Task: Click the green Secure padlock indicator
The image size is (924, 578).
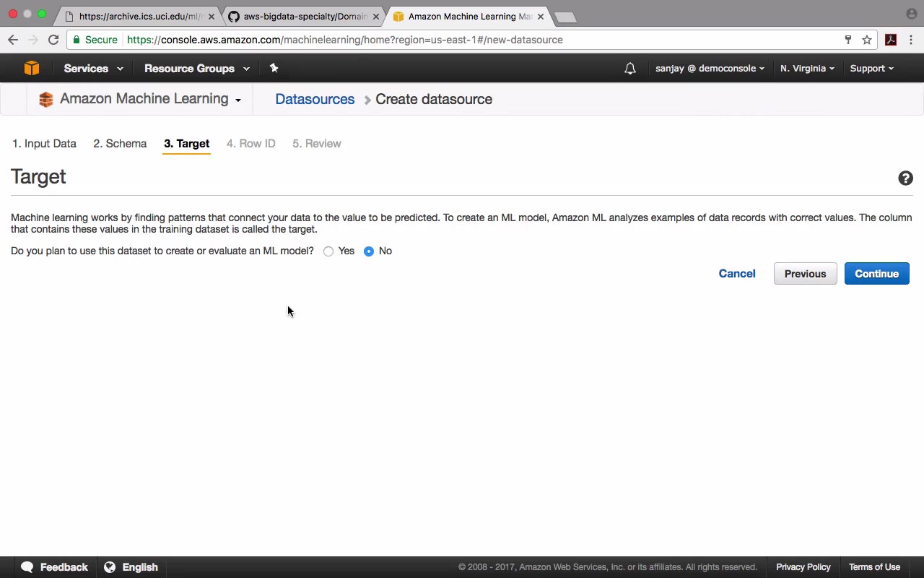Action: [x=95, y=40]
